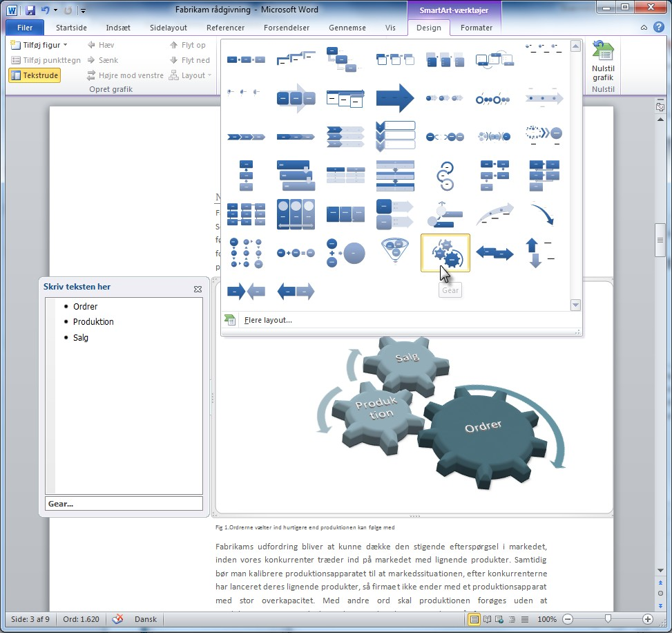
Task: Click the 100% zoom level
Action: (547, 619)
